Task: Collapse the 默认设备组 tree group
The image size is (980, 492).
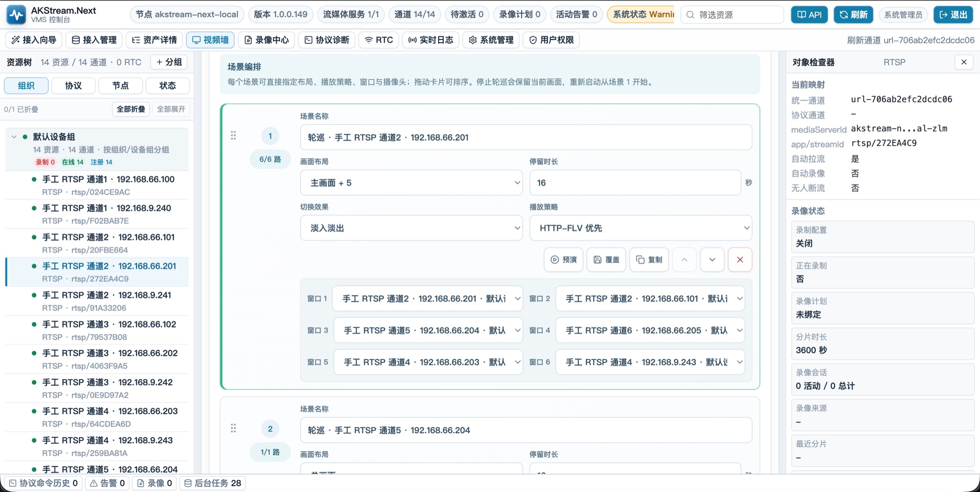Action: 14,137
